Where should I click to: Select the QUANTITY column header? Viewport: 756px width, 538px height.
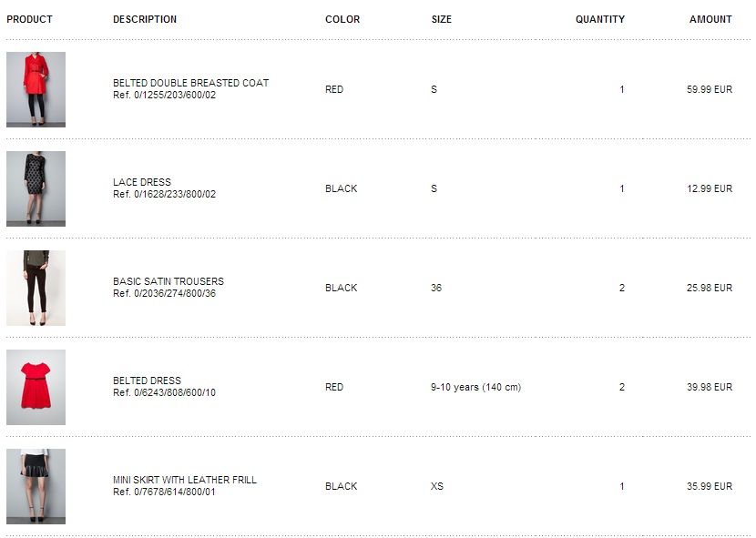coord(600,19)
